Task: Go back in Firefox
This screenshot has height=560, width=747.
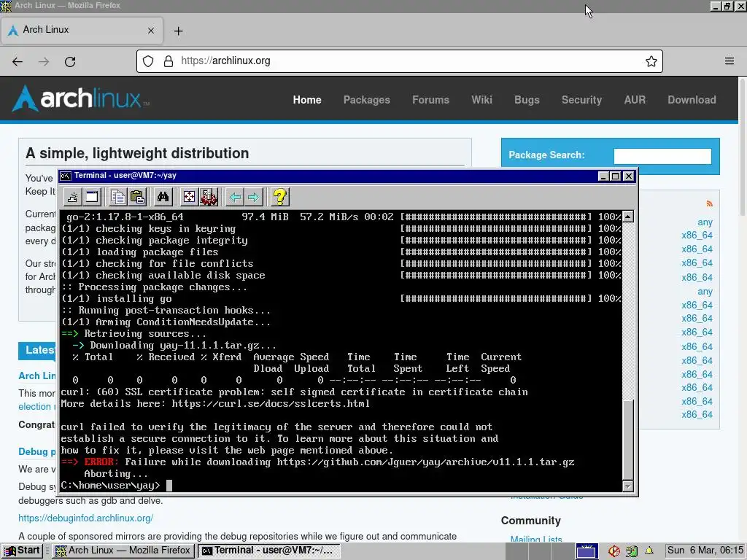Action: [x=18, y=61]
